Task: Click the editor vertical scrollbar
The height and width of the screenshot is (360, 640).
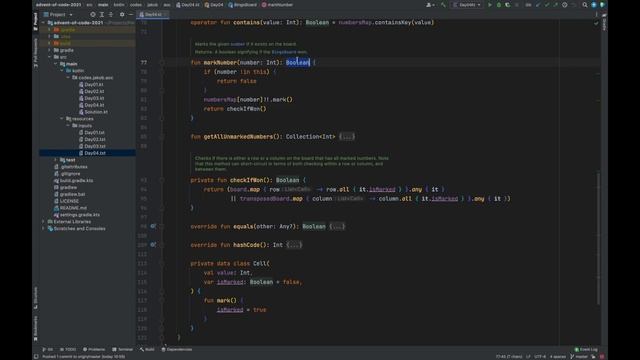Action: point(598,239)
